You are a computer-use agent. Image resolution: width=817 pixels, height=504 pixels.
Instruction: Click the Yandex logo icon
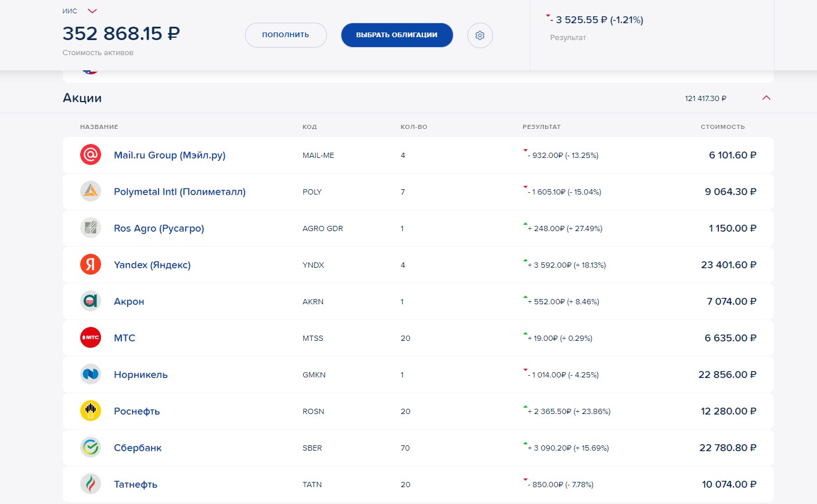[91, 265]
